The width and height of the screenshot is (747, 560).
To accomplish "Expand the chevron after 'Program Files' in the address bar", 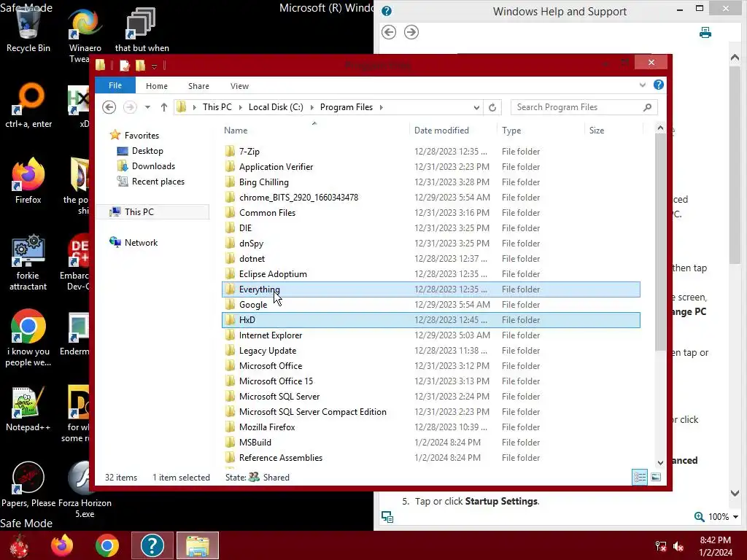I will (381, 107).
